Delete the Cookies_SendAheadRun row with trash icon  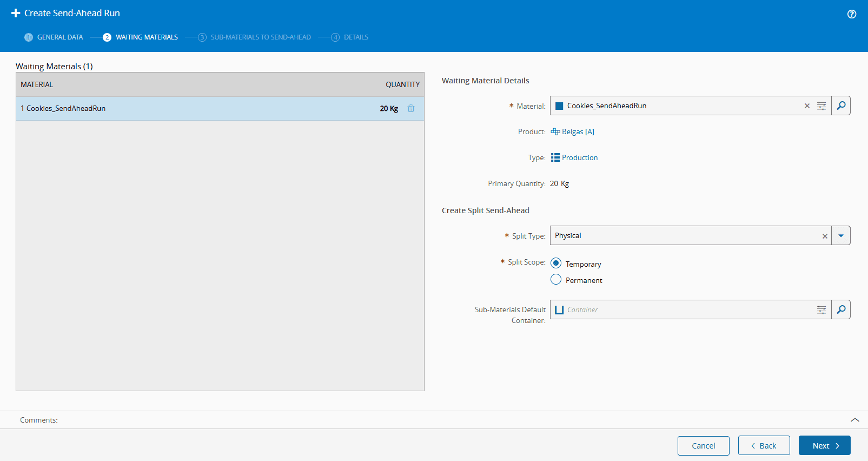[411, 108]
